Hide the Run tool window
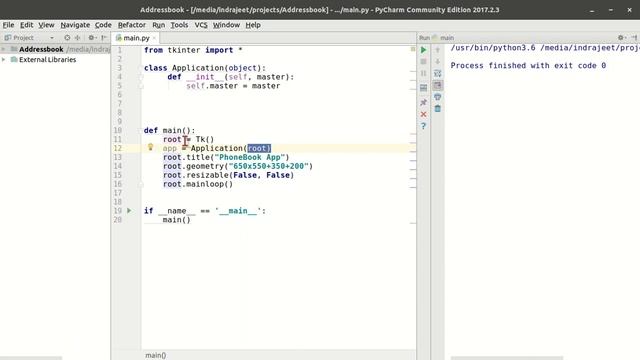The image size is (640, 360). tap(634, 38)
